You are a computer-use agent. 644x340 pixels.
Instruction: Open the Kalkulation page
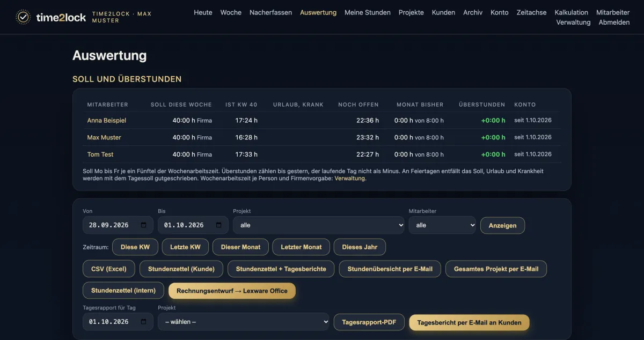coord(572,12)
